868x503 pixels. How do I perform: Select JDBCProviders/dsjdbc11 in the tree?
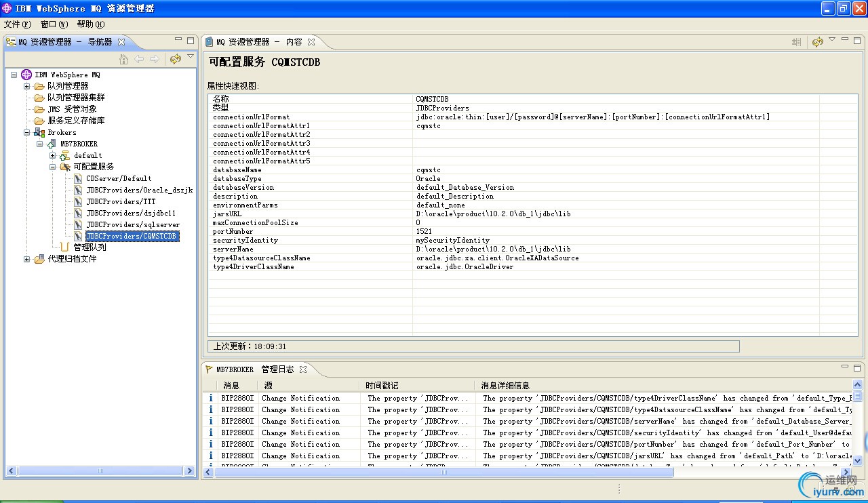pos(131,213)
